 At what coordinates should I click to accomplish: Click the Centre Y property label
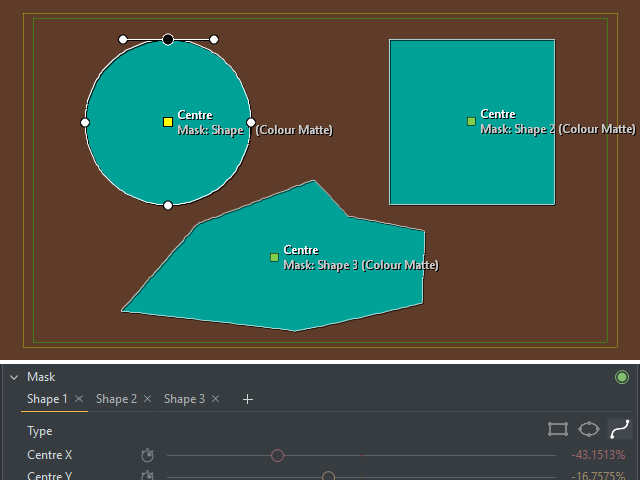click(49, 476)
